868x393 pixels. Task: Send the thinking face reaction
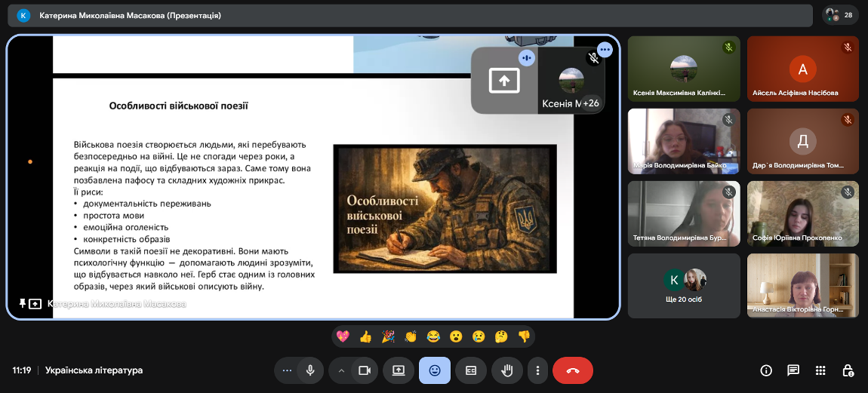pyautogui.click(x=501, y=336)
